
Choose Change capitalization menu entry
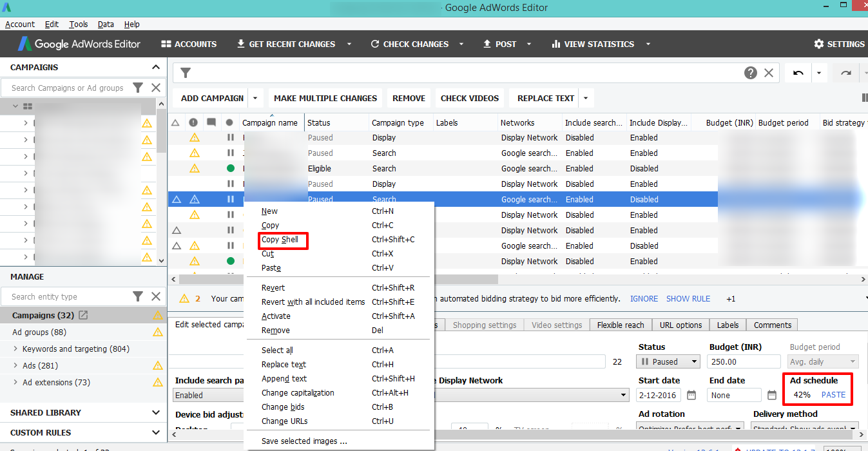pyautogui.click(x=298, y=393)
